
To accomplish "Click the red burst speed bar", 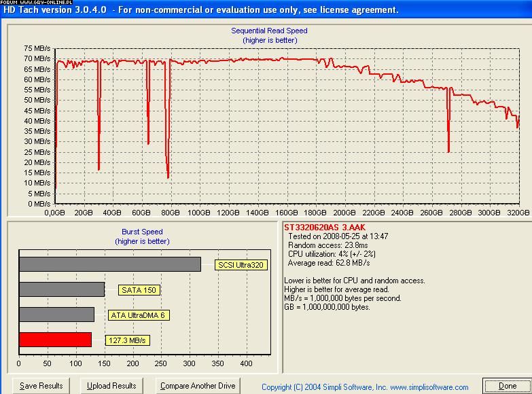I will tap(55, 340).
